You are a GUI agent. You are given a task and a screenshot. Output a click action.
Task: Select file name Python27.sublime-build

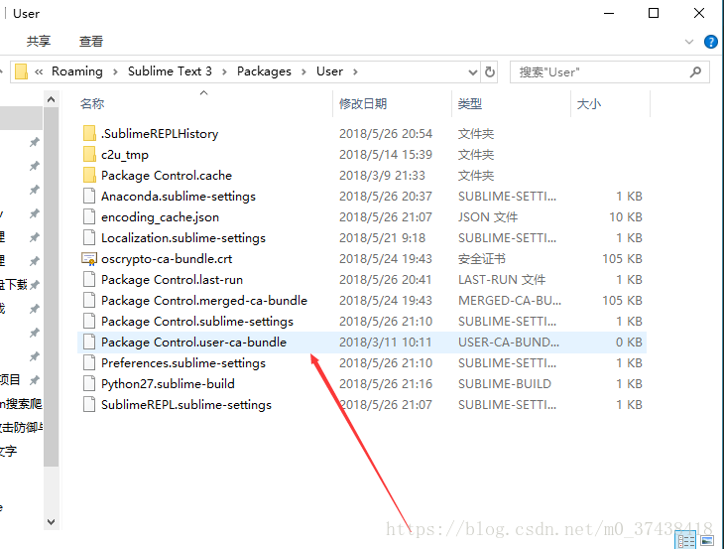click(x=168, y=384)
